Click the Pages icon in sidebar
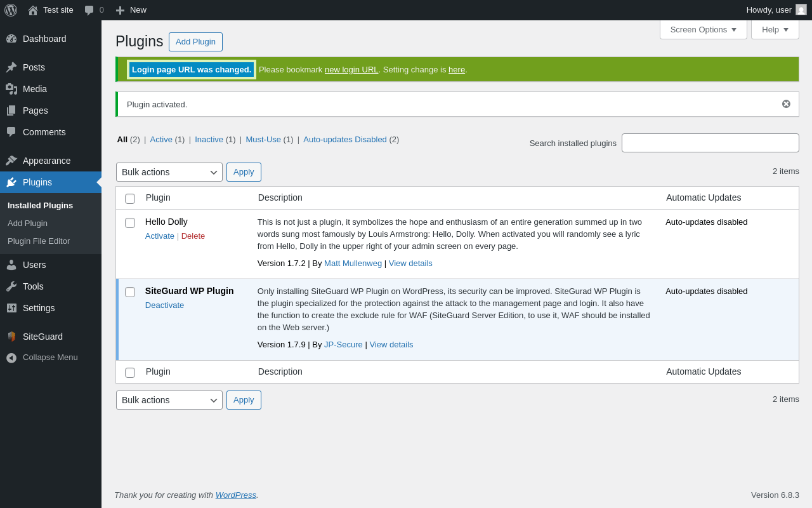 (x=11, y=110)
